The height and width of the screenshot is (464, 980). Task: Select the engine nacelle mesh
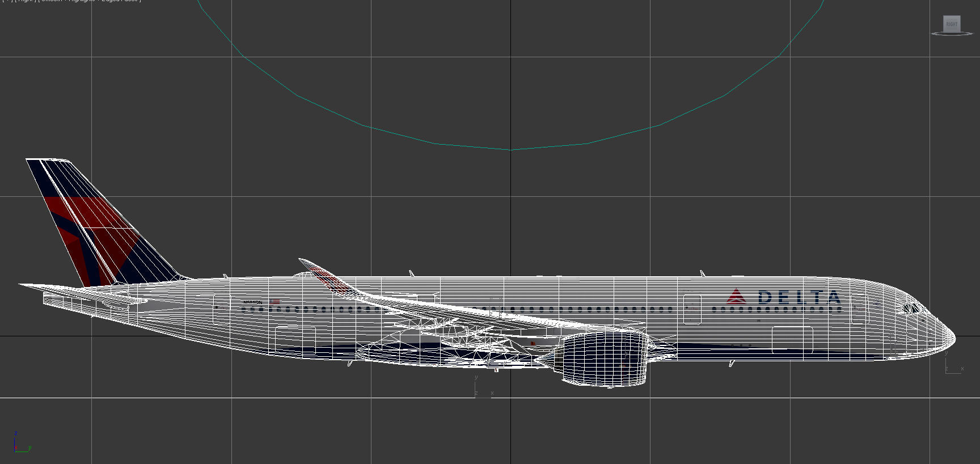(x=604, y=358)
